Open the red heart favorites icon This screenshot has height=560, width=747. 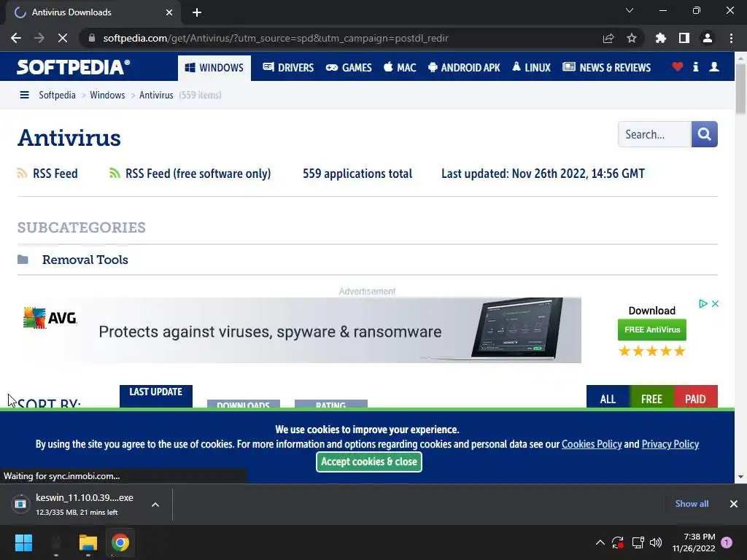(x=678, y=66)
